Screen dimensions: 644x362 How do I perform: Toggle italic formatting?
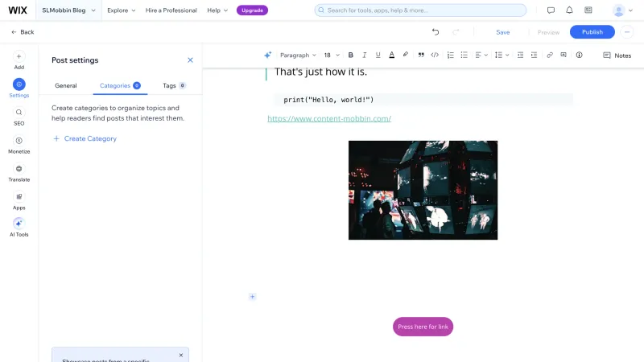[364, 55]
